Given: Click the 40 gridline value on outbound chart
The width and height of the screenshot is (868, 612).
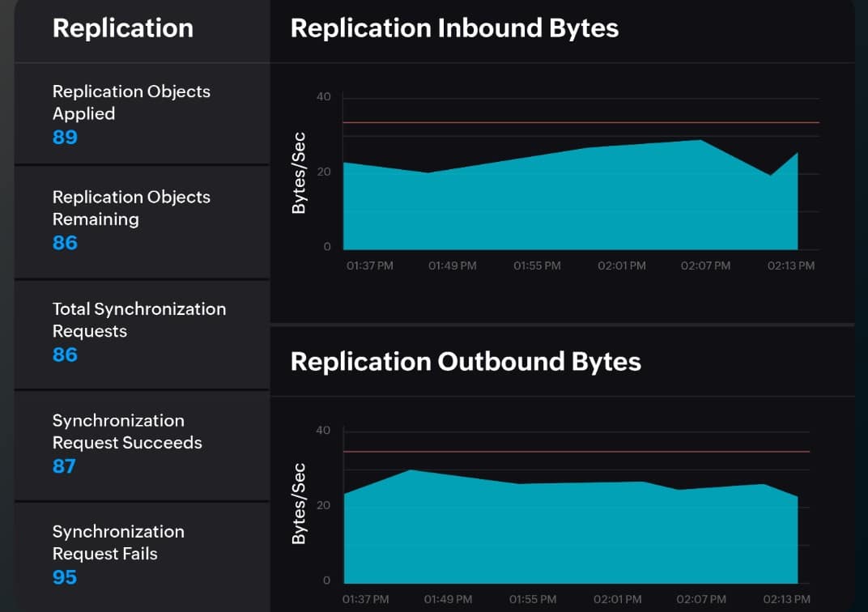Looking at the screenshot, I should [322, 430].
